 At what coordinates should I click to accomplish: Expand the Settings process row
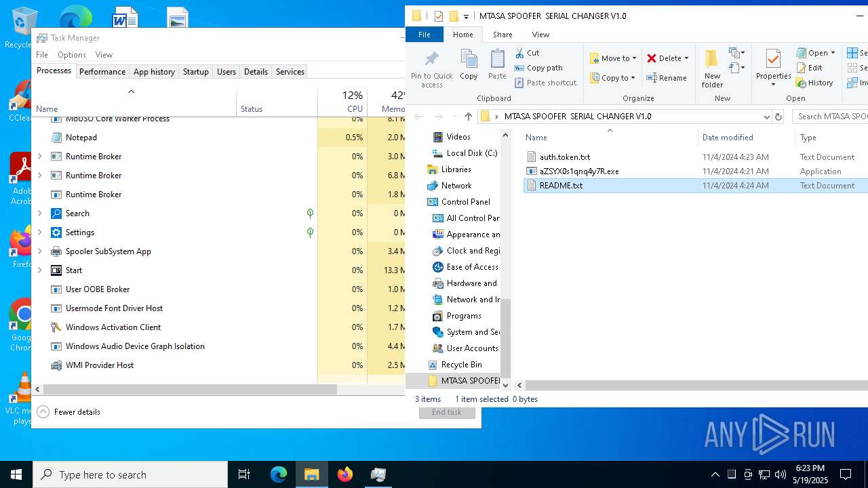(x=40, y=232)
